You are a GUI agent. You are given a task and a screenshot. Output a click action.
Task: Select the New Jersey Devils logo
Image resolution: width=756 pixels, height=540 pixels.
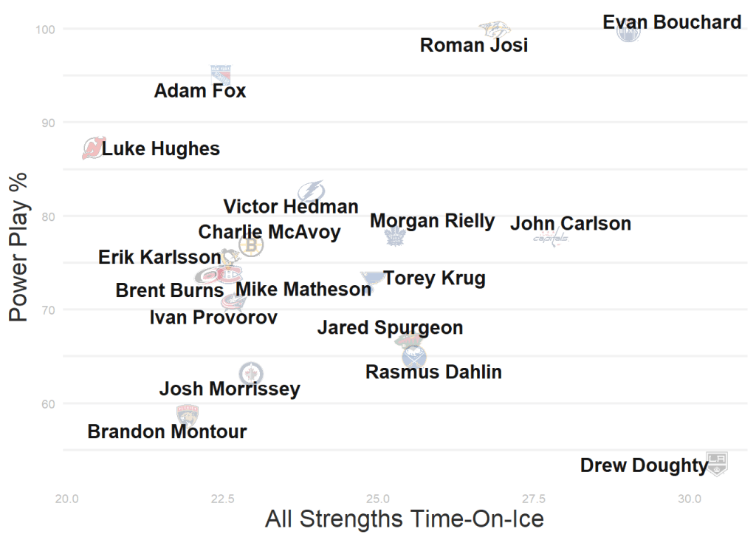click(x=94, y=148)
